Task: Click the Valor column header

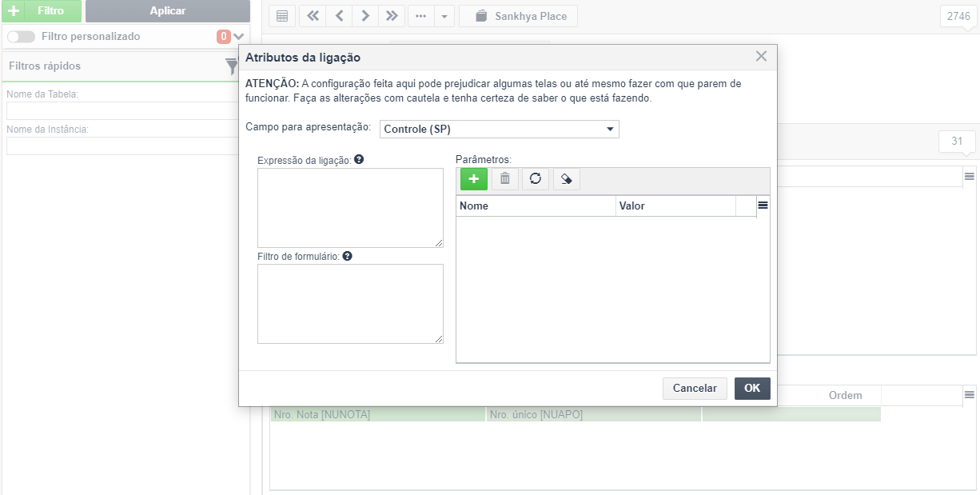Action: 676,206
